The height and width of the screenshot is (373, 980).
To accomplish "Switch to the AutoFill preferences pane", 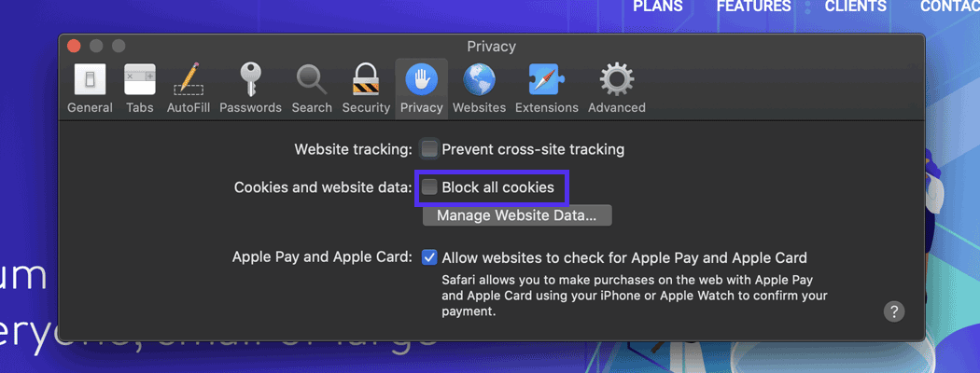I will [189, 88].
